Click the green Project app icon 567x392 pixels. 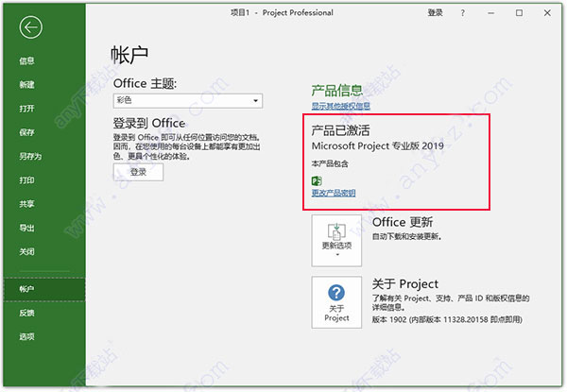[x=317, y=180]
